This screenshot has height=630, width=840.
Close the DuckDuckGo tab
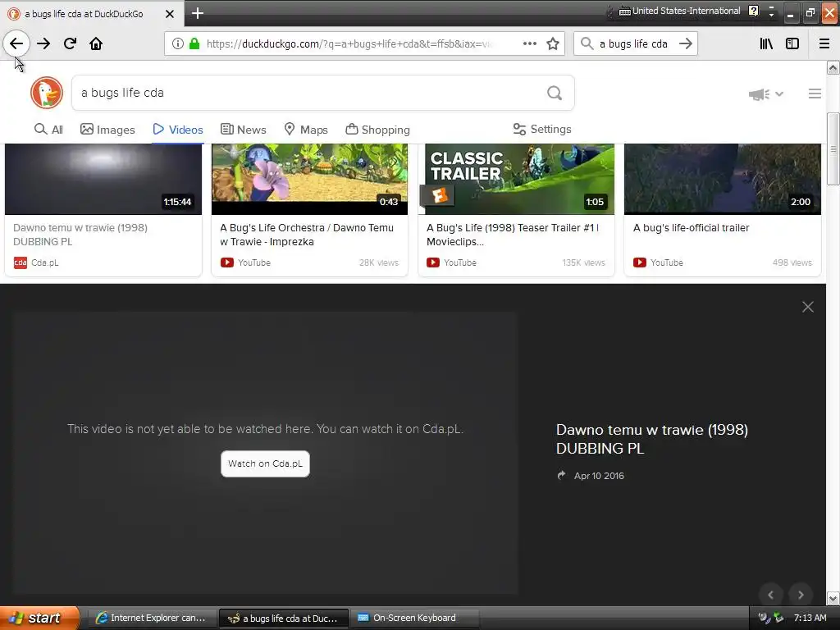click(x=170, y=14)
